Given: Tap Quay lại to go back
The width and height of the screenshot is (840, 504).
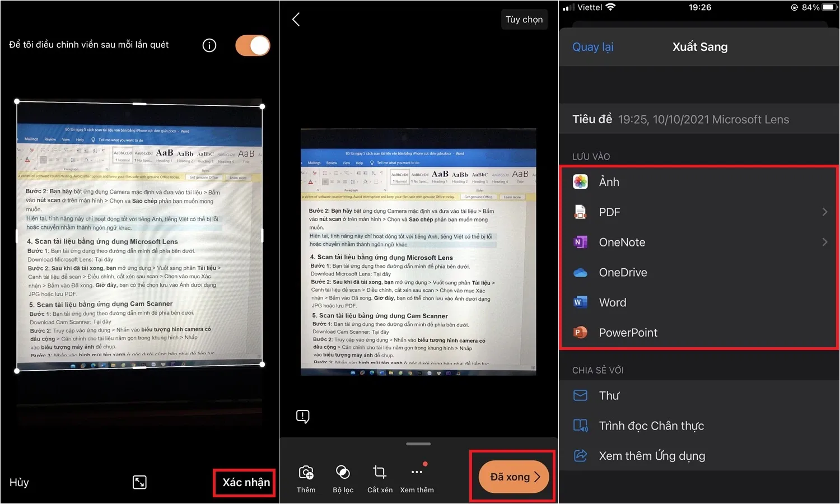Looking at the screenshot, I should pyautogui.click(x=592, y=47).
